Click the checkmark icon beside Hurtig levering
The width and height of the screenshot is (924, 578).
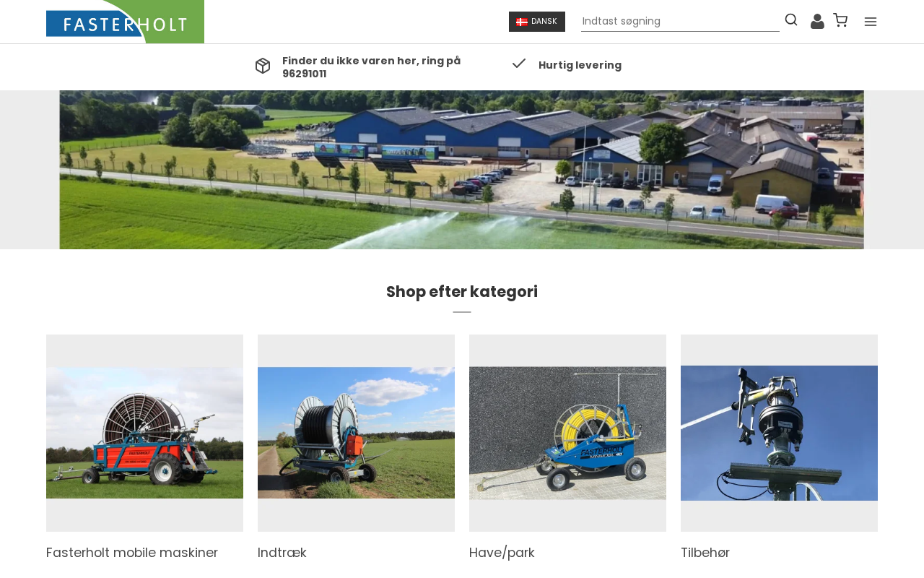tap(519, 64)
